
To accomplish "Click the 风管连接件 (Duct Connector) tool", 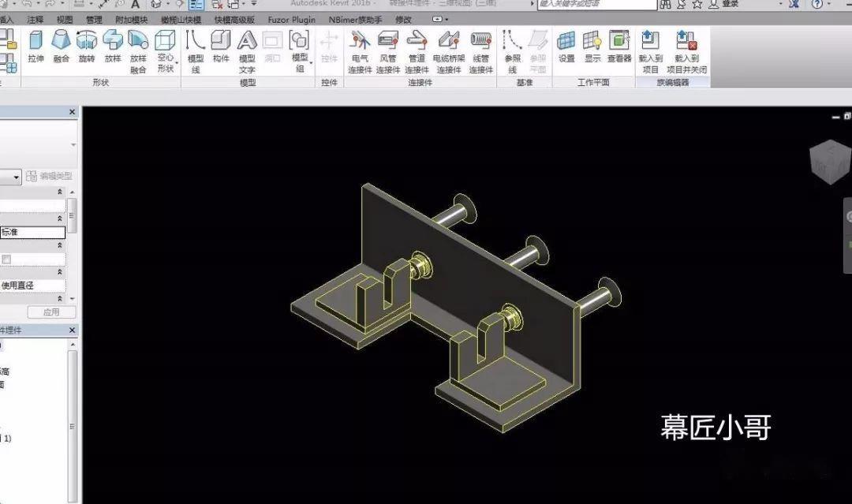I will click(x=388, y=52).
